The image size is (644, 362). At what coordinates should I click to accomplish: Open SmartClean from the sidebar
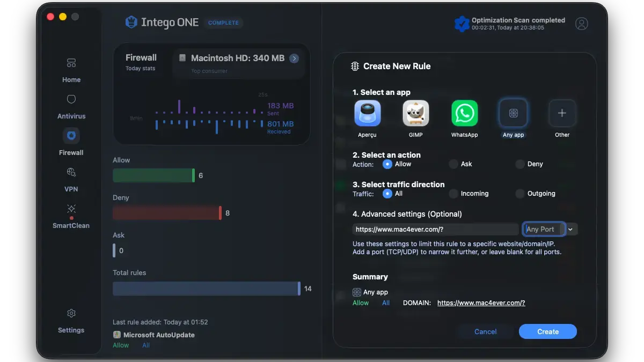click(71, 209)
